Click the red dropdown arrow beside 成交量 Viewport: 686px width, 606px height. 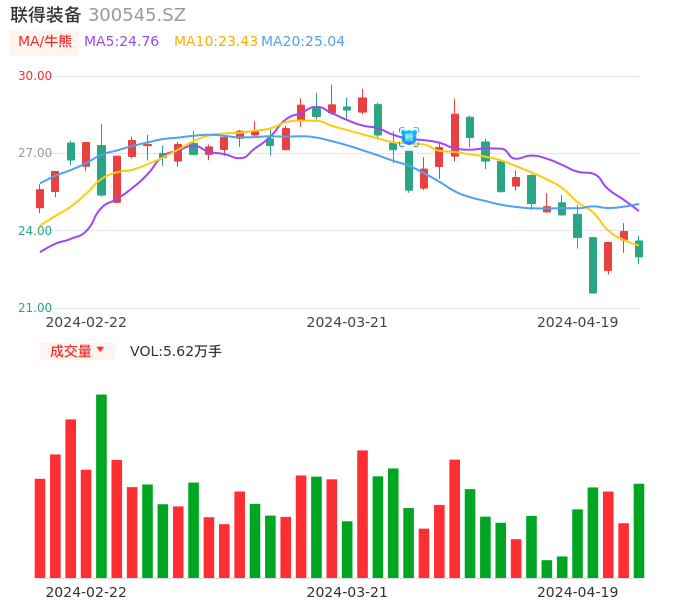tap(100, 350)
